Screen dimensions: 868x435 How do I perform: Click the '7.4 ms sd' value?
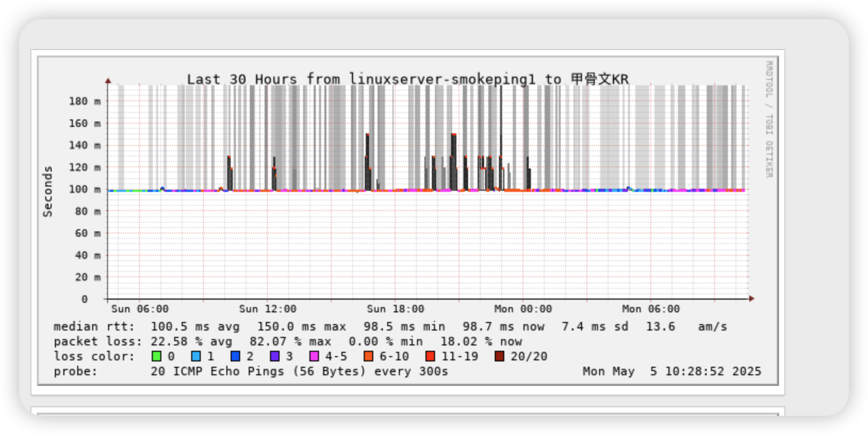point(595,327)
